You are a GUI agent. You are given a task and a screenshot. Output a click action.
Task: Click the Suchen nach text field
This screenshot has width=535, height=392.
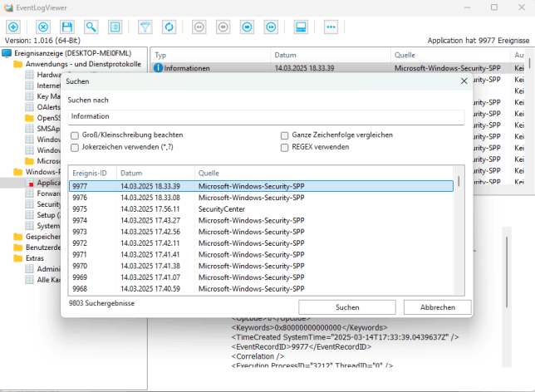pos(266,117)
